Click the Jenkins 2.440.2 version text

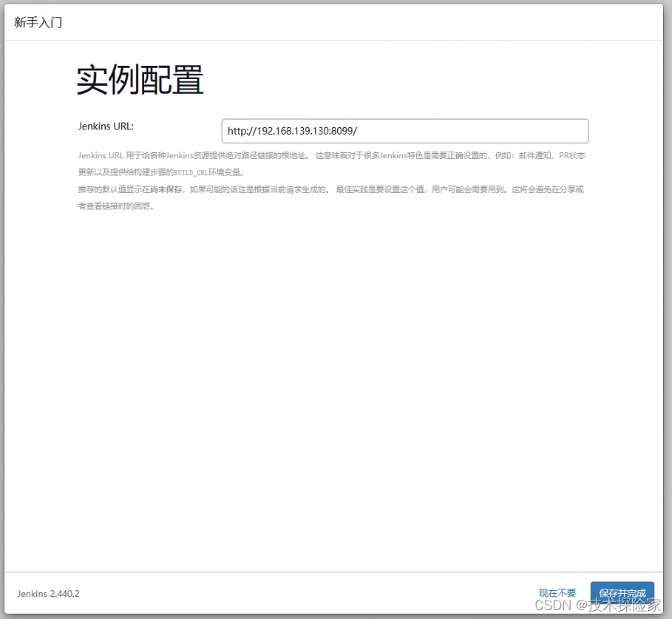click(49, 594)
